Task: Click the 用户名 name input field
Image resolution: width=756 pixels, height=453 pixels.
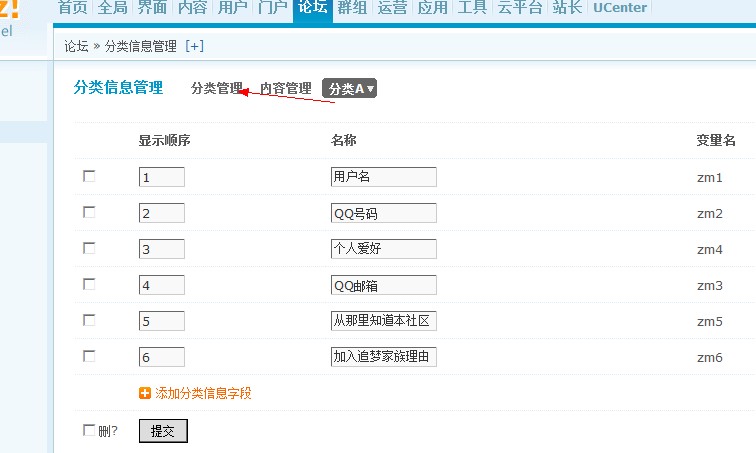Action: (384, 177)
